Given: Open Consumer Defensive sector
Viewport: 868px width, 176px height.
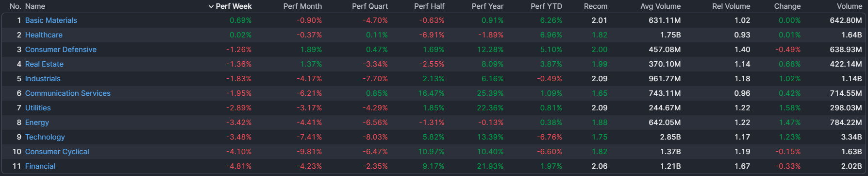Looking at the screenshot, I should (61, 50).
